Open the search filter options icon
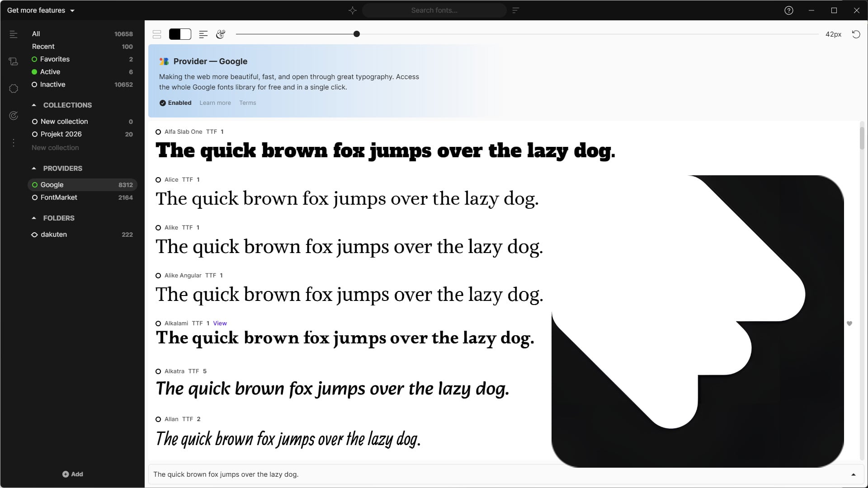 pyautogui.click(x=516, y=10)
